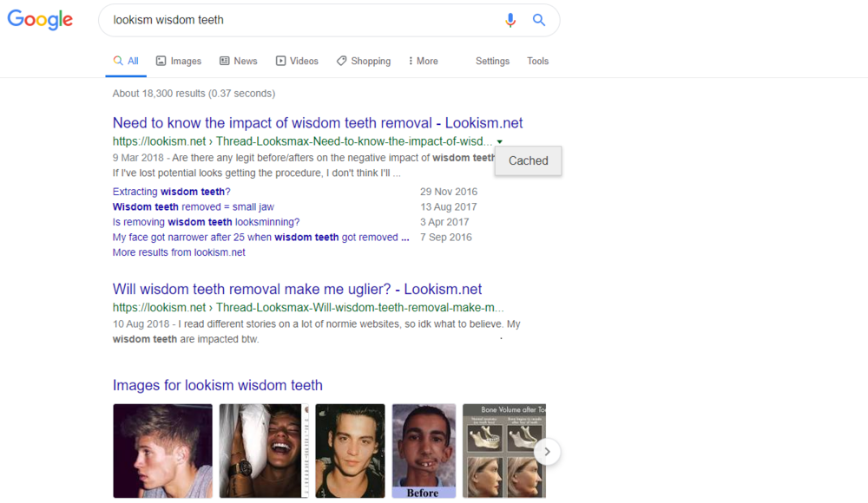Click the second result's green lookism.net URL
Viewport: 868px width, 503px height.
pos(308,308)
